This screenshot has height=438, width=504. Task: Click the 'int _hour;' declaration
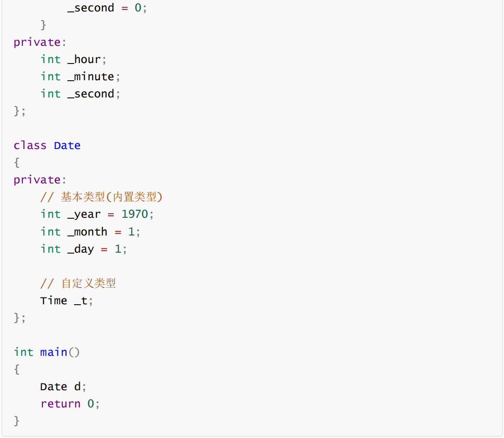coord(73,59)
